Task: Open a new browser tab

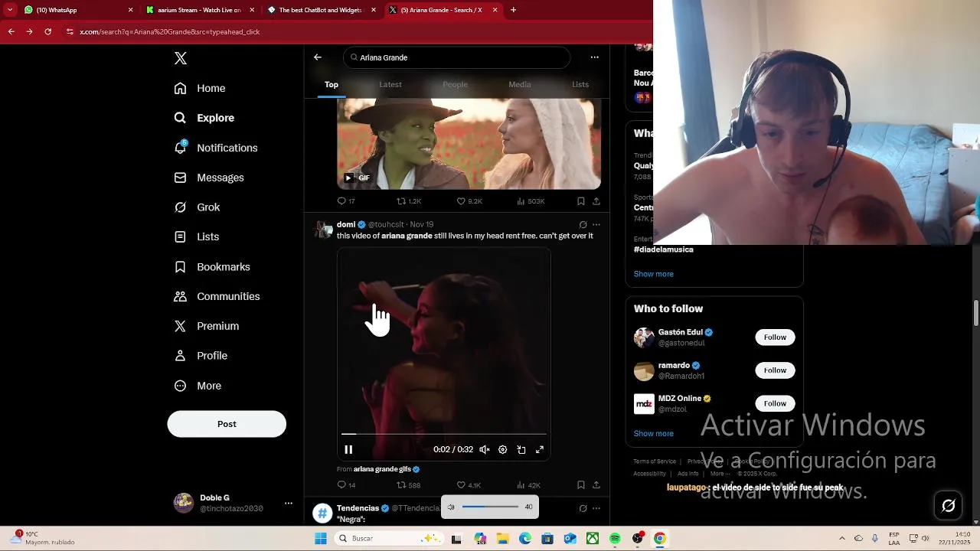Action: pos(513,10)
